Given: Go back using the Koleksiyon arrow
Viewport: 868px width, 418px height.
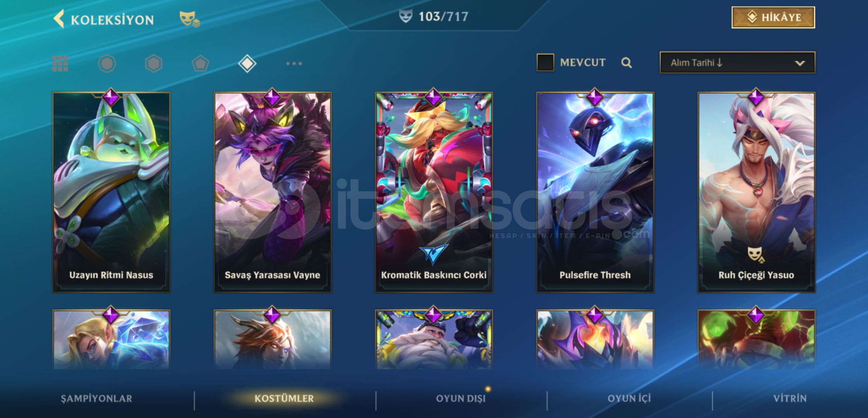Looking at the screenshot, I should pyautogui.click(x=59, y=19).
